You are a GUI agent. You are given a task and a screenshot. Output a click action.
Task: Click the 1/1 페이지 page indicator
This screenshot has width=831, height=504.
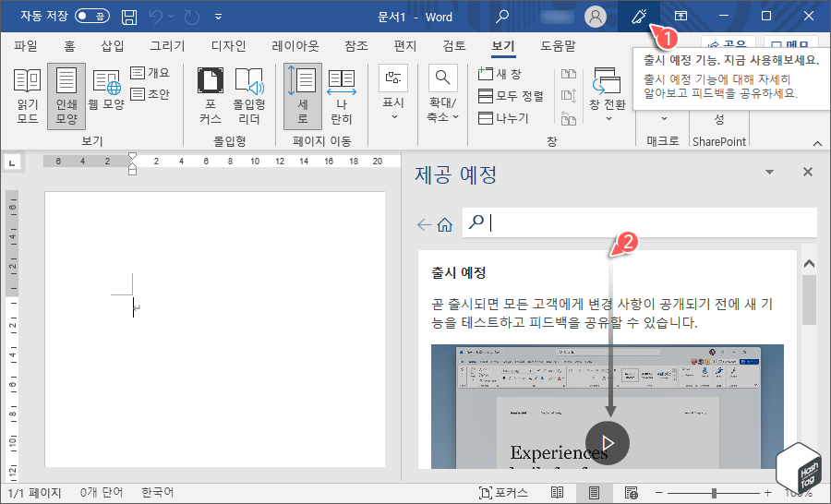(x=34, y=493)
